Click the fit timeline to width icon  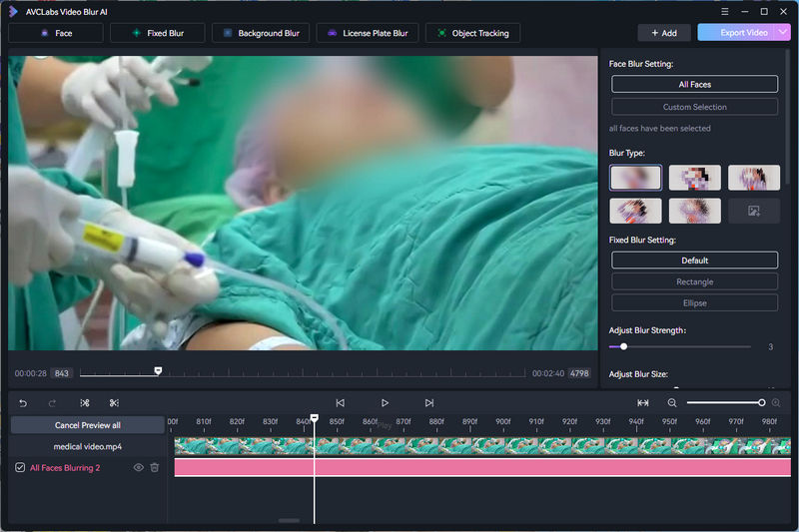point(643,402)
